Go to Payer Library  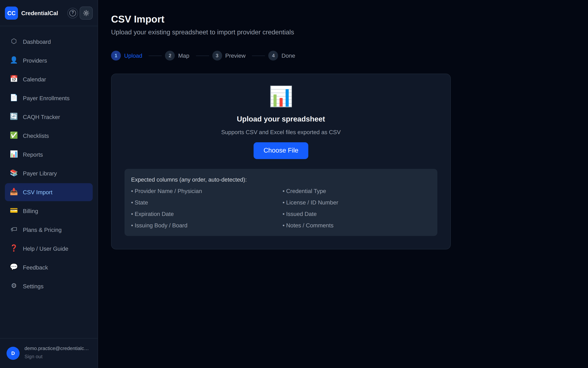coord(49,174)
